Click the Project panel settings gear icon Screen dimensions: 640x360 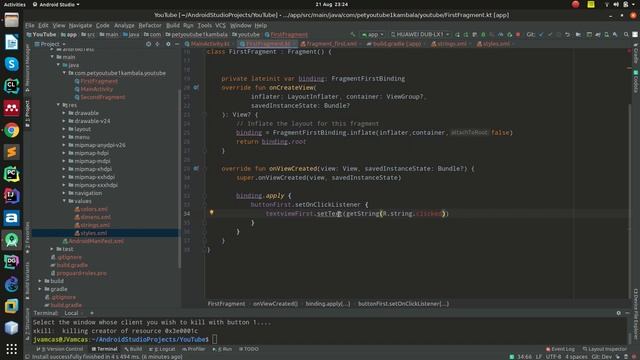pos(168,44)
